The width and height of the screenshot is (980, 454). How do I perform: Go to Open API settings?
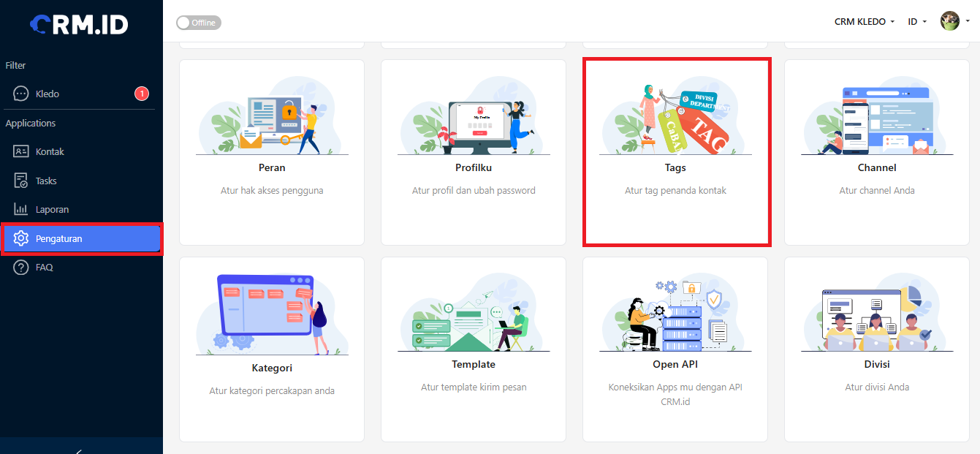point(675,349)
